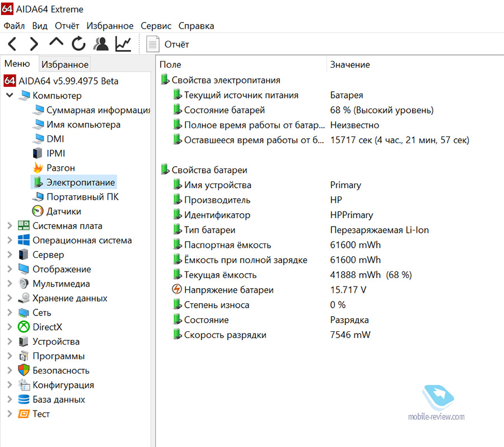Expand the Отображение node

coord(10,269)
